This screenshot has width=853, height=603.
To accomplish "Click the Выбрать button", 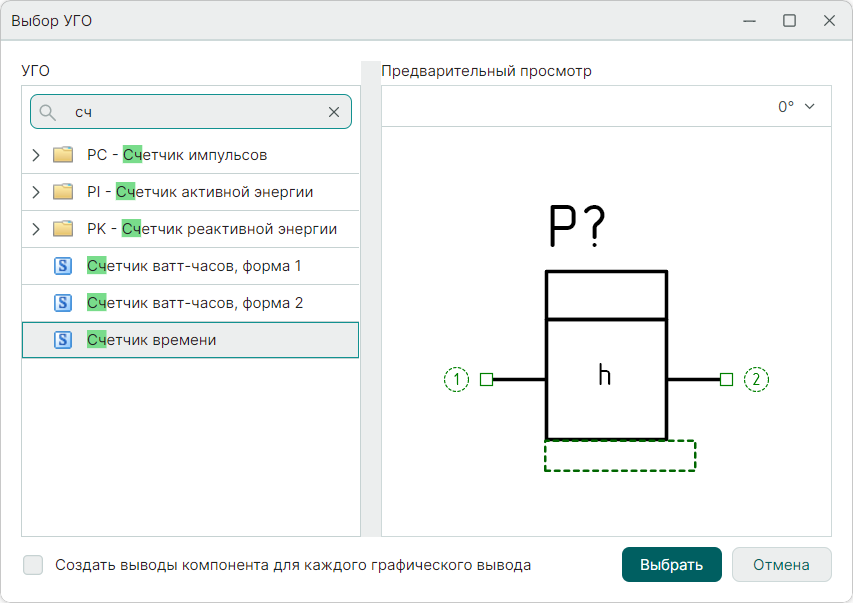I will point(672,565).
